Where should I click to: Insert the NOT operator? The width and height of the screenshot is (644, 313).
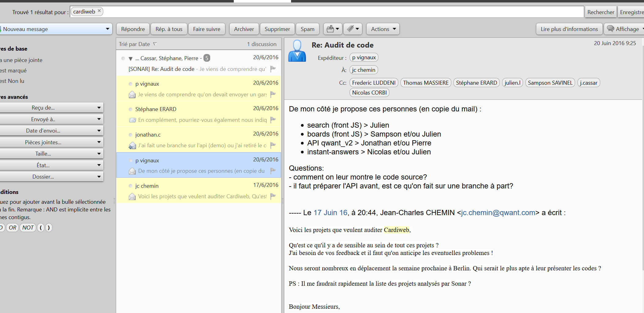28,228
